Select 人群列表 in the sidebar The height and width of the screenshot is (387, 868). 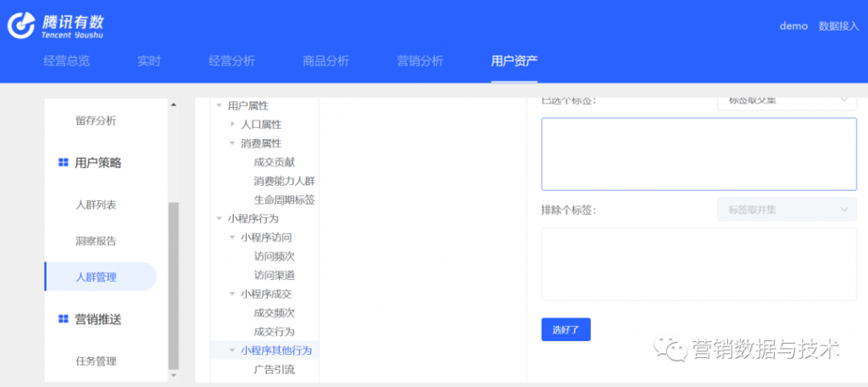[96, 205]
